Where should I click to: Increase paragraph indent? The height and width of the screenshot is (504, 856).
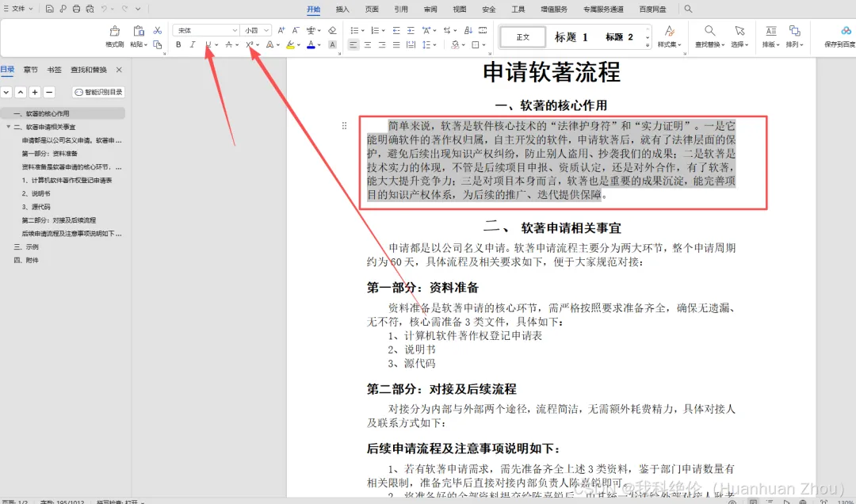(x=411, y=31)
